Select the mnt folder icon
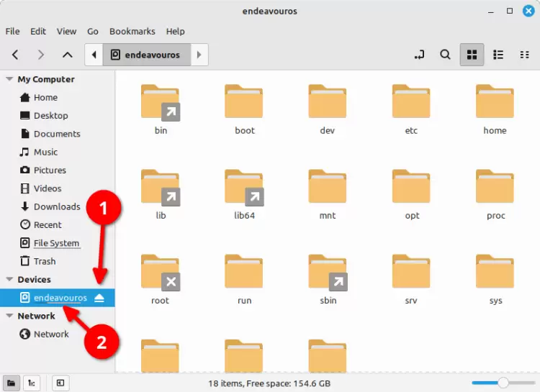Viewport: 540px width, 392px height. [x=328, y=186]
